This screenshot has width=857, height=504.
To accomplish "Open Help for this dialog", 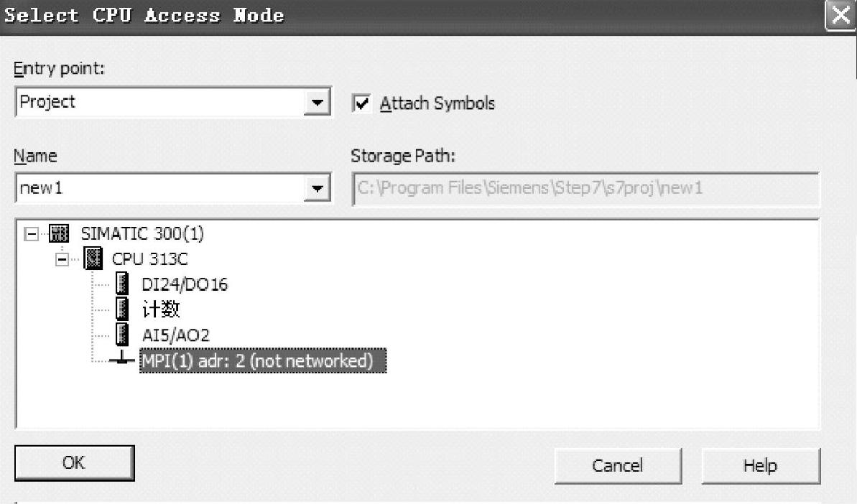I will click(760, 465).
